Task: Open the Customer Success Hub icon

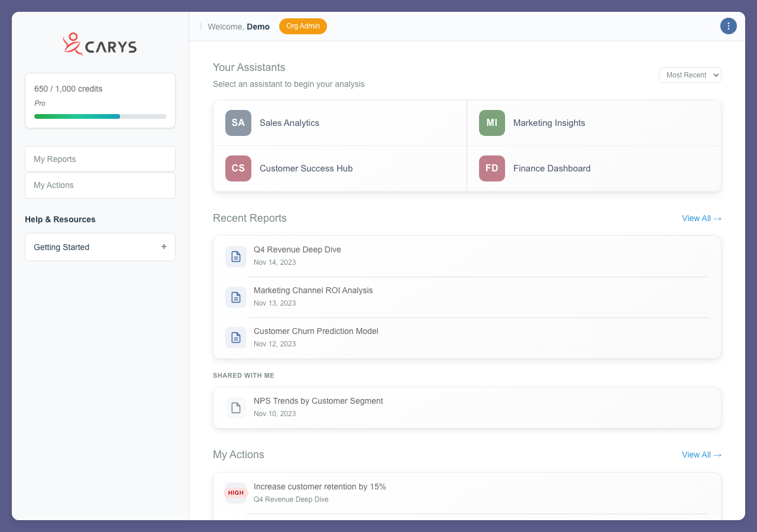Action: pos(238,168)
